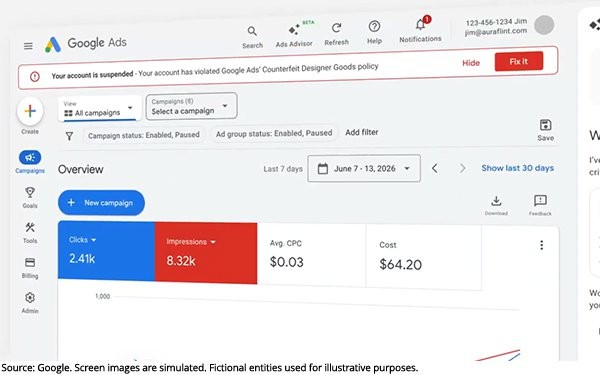
Task: Refresh the Google Ads data
Action: coord(336,34)
